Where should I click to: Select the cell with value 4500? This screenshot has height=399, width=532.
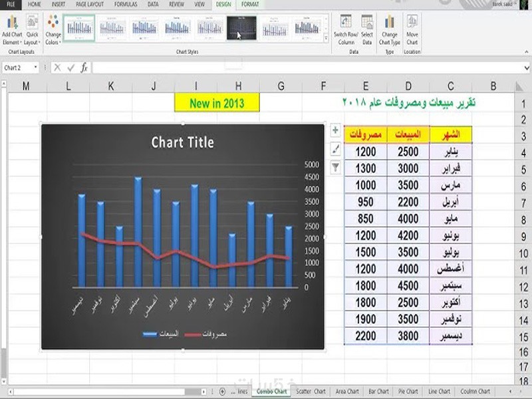pos(408,286)
